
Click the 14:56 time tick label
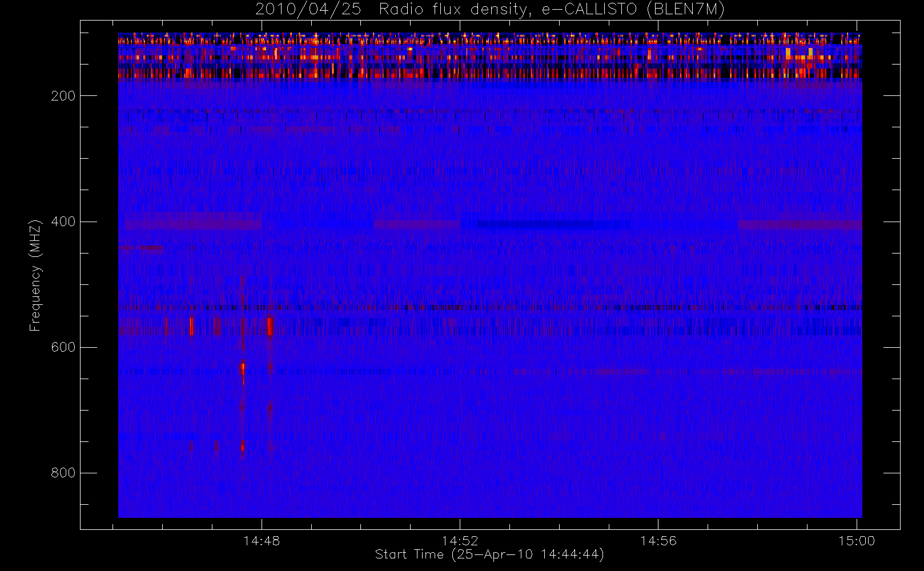tap(658, 541)
